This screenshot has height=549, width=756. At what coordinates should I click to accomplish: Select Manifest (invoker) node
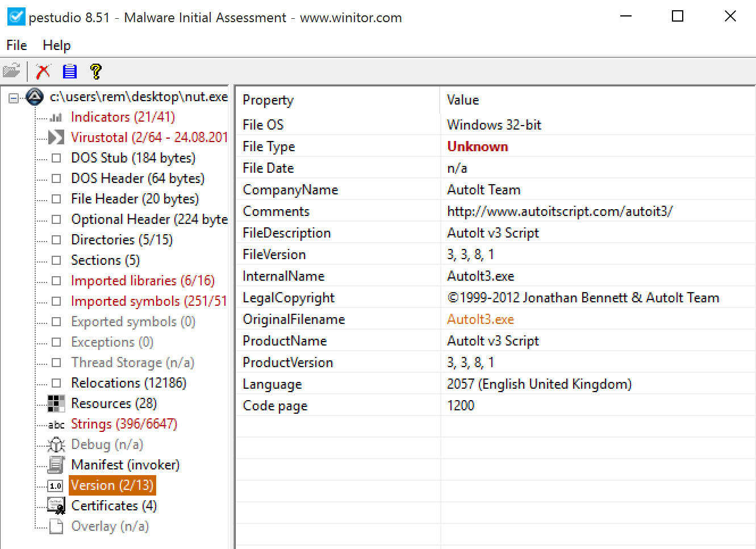click(125, 465)
